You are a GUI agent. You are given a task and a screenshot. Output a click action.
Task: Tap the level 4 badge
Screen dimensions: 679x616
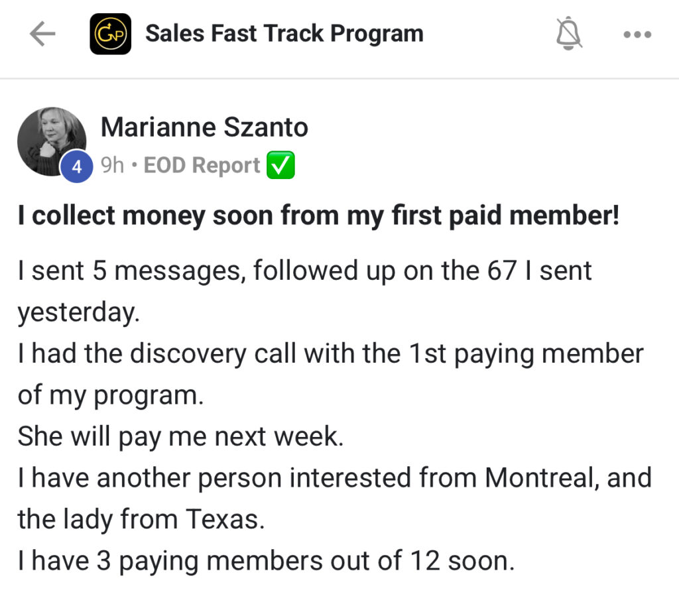[77, 167]
